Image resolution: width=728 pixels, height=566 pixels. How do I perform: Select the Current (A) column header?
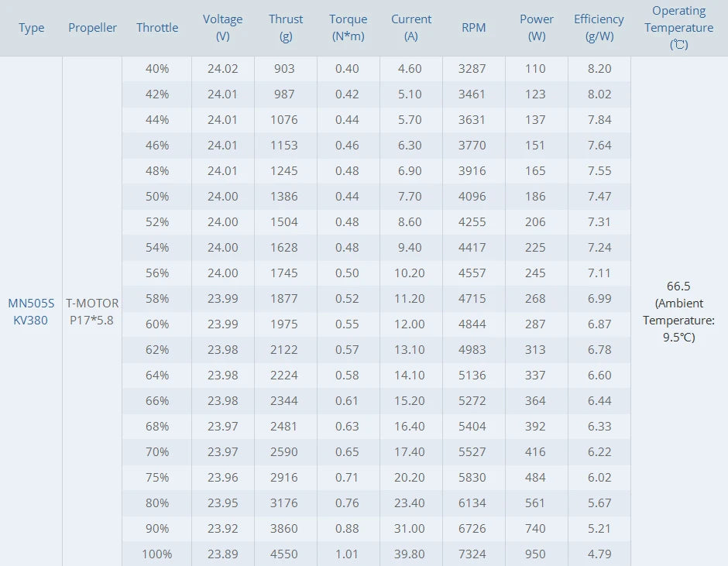pyautogui.click(x=411, y=28)
